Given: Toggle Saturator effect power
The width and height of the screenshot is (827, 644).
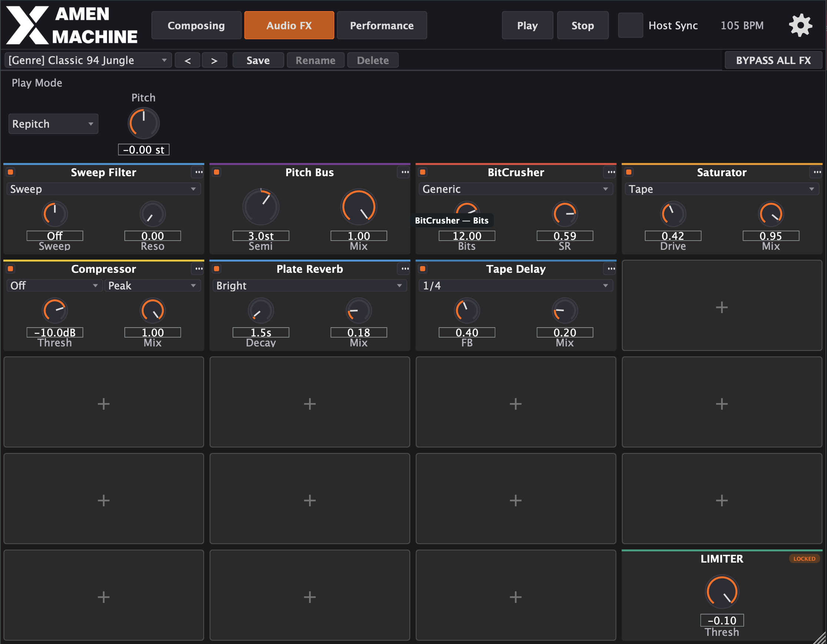Looking at the screenshot, I should tap(629, 172).
